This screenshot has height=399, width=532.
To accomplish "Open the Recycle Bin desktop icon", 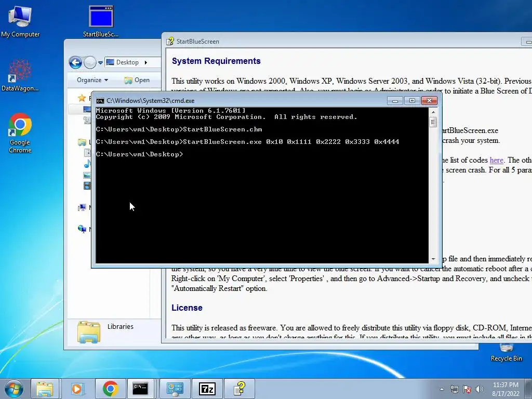I will tap(506, 353).
